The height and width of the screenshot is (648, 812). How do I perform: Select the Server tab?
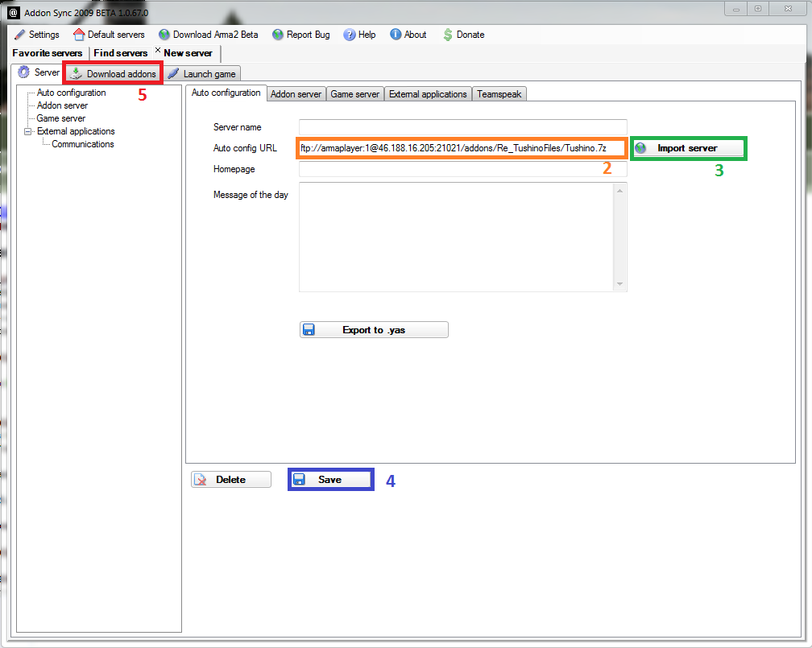pos(39,72)
